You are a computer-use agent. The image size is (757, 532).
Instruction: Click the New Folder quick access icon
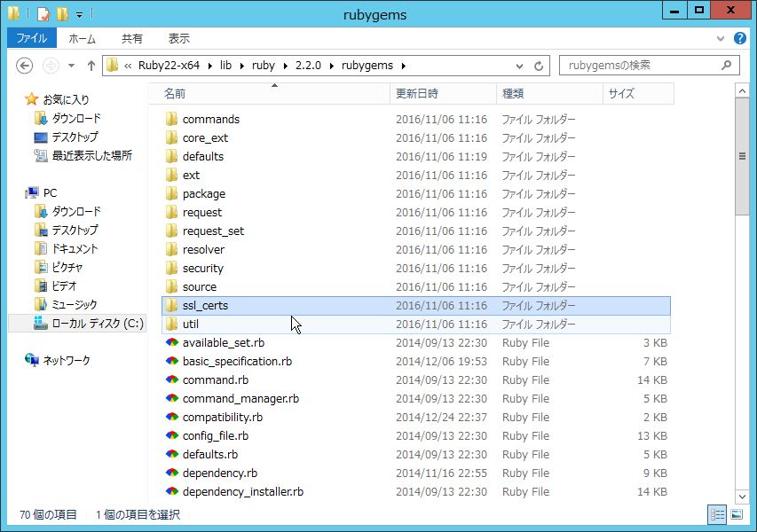tap(62, 14)
